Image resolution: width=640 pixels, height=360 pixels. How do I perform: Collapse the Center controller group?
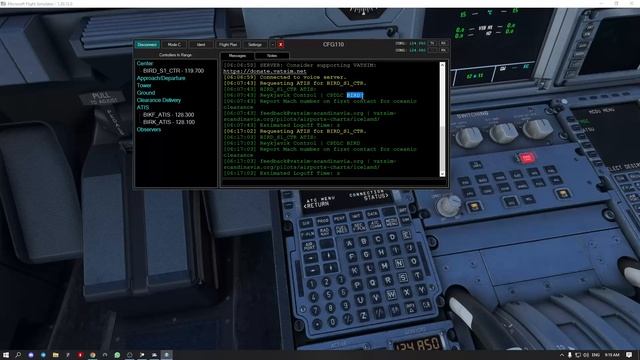(x=144, y=63)
